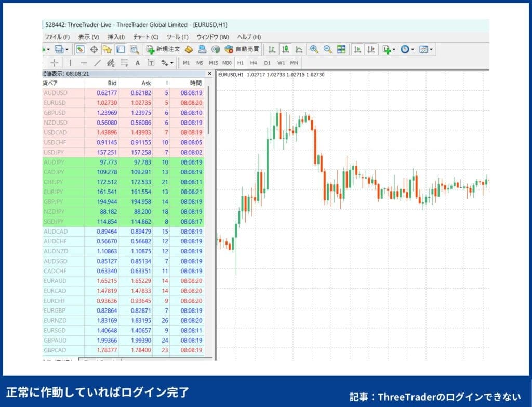This screenshot has width=532, height=407.
Task: Expand the Templates dropdown arrow
Action: click(x=431, y=49)
